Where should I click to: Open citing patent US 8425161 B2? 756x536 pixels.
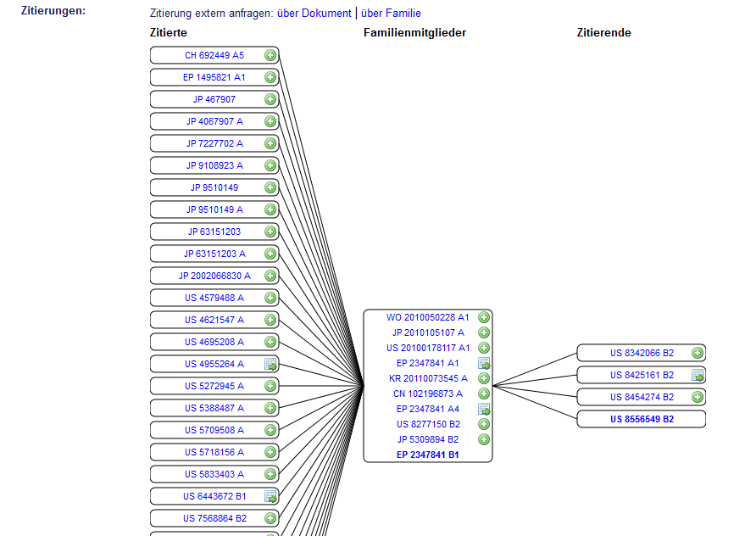point(642,376)
